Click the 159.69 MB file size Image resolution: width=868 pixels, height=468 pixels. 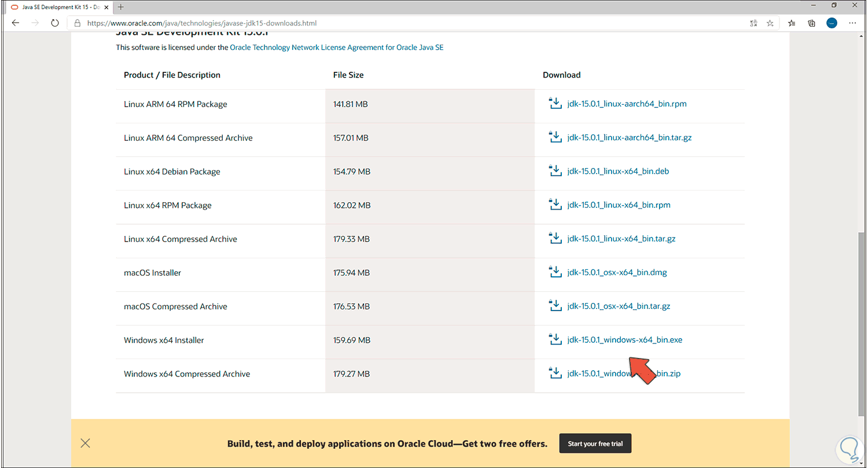[x=352, y=340]
